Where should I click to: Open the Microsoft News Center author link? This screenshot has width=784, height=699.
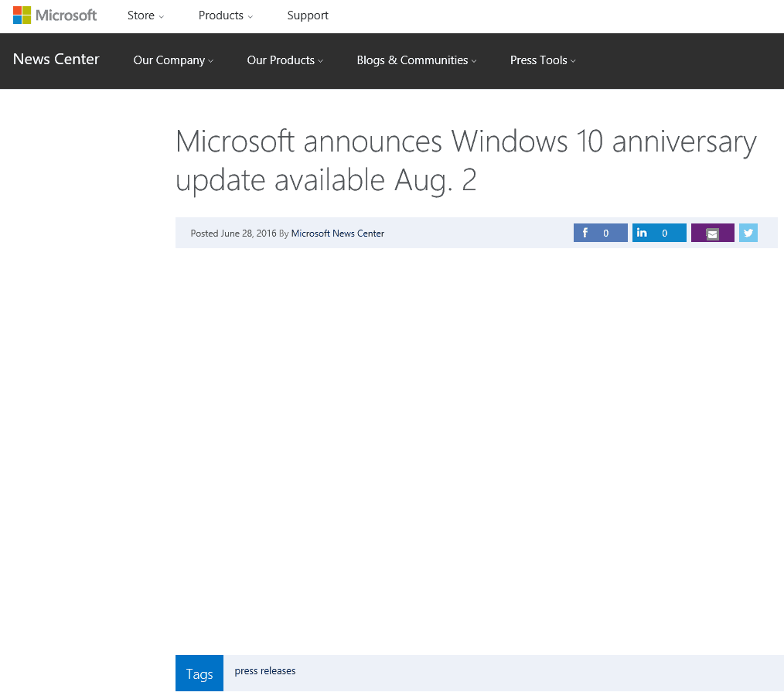point(337,233)
